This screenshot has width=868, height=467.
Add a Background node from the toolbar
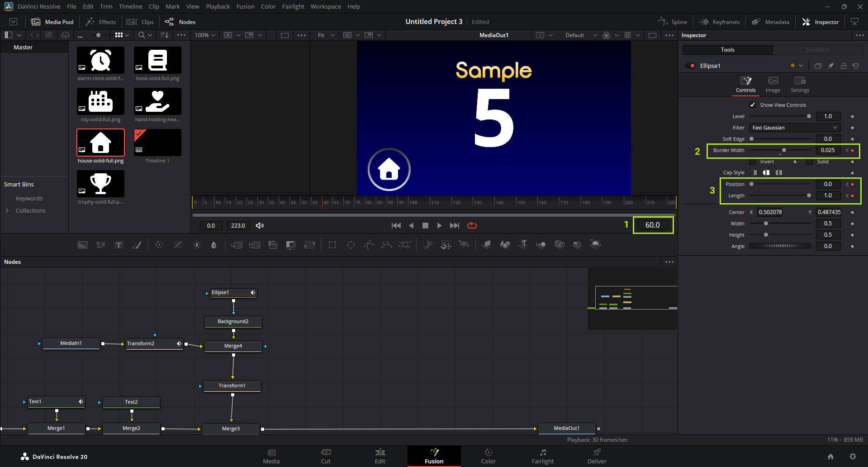tap(82, 245)
